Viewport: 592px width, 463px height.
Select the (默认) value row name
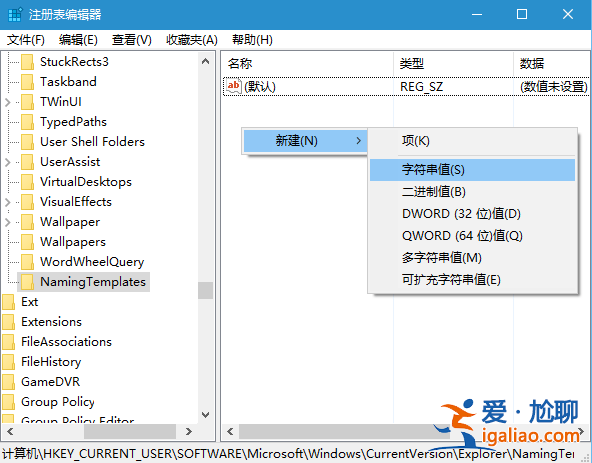click(260, 87)
